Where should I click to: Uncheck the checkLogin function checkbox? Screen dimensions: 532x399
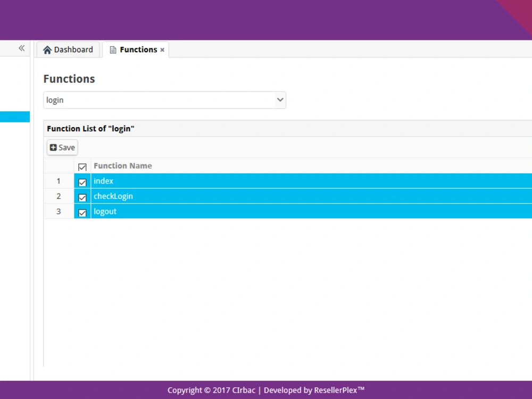pyautogui.click(x=82, y=197)
